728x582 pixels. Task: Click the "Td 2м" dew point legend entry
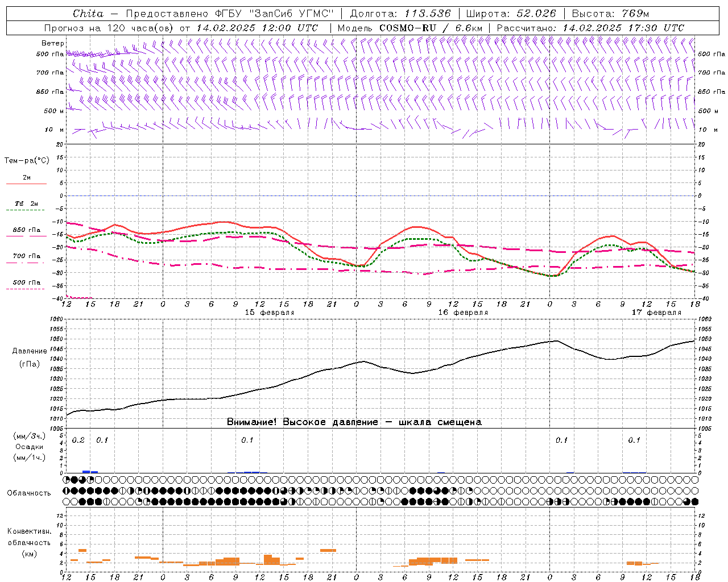point(26,203)
